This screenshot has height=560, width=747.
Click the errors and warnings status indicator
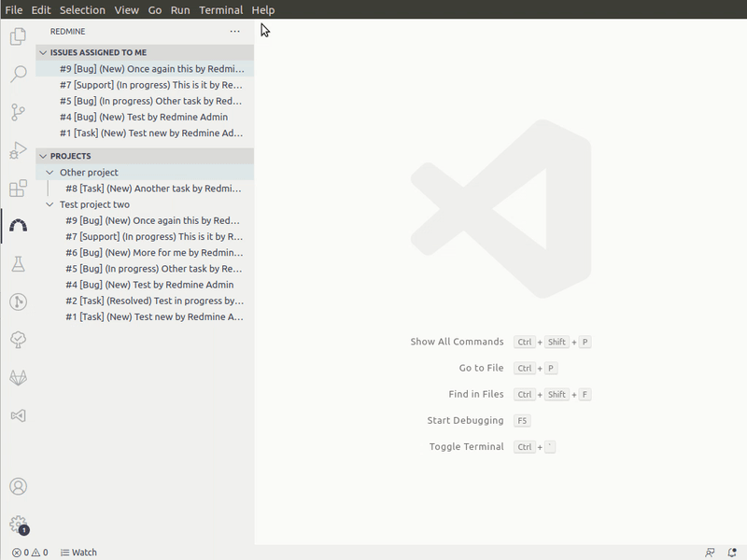[30, 553]
